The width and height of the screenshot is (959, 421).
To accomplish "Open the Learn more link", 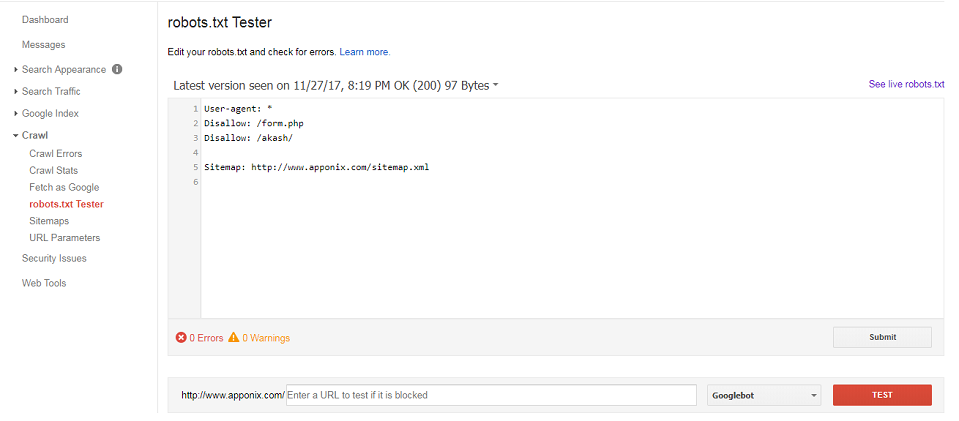I will 365,52.
